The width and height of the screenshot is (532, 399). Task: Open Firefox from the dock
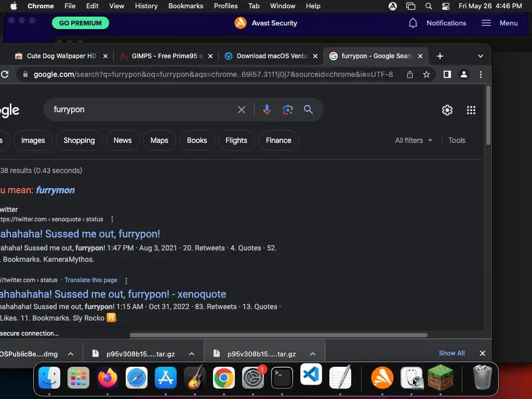[x=108, y=377]
